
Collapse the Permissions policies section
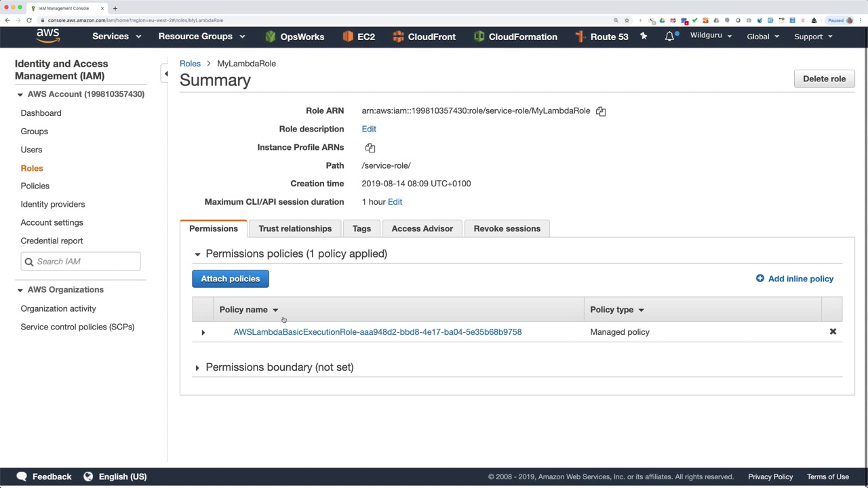pyautogui.click(x=197, y=254)
